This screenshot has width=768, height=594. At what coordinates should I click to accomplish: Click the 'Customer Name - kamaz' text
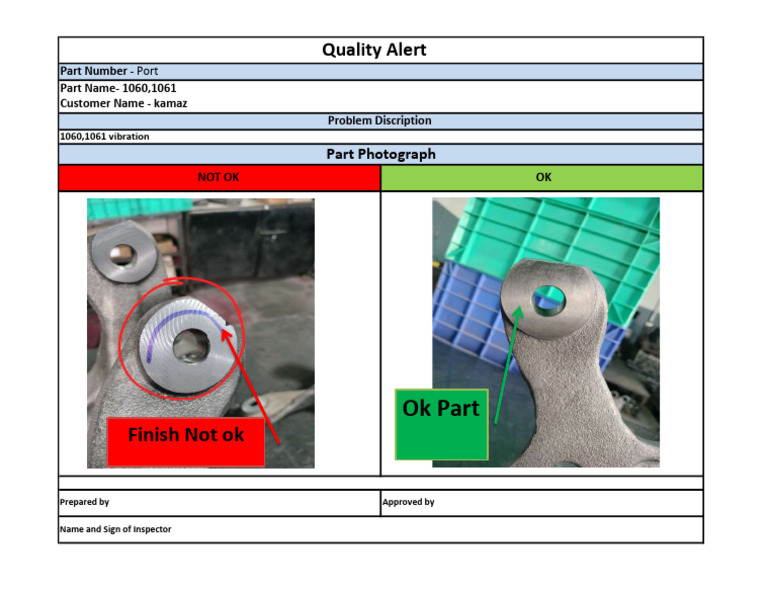click(x=123, y=103)
